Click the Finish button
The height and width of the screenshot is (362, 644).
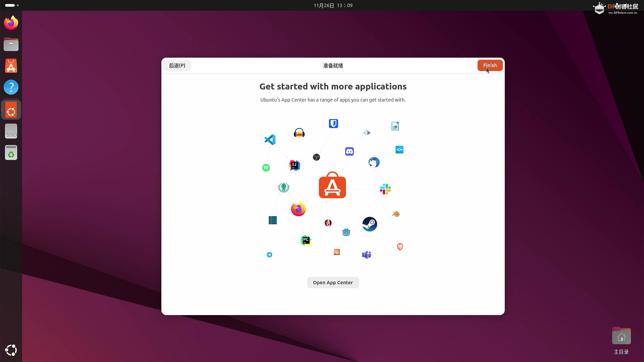490,65
